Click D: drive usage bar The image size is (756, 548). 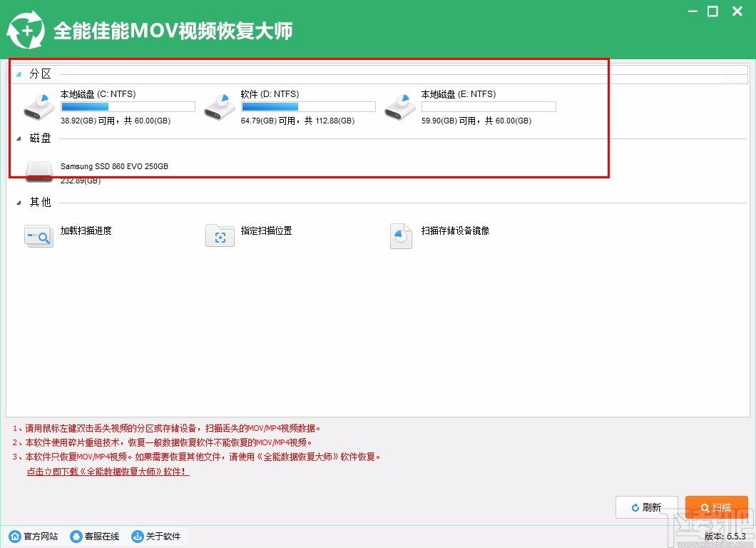pyautogui.click(x=308, y=106)
